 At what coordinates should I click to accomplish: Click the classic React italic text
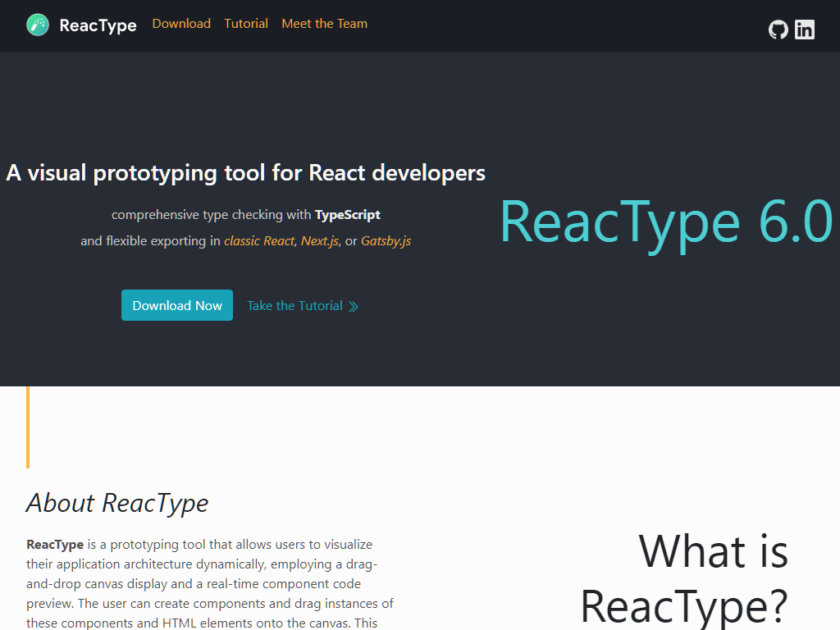coord(258,241)
